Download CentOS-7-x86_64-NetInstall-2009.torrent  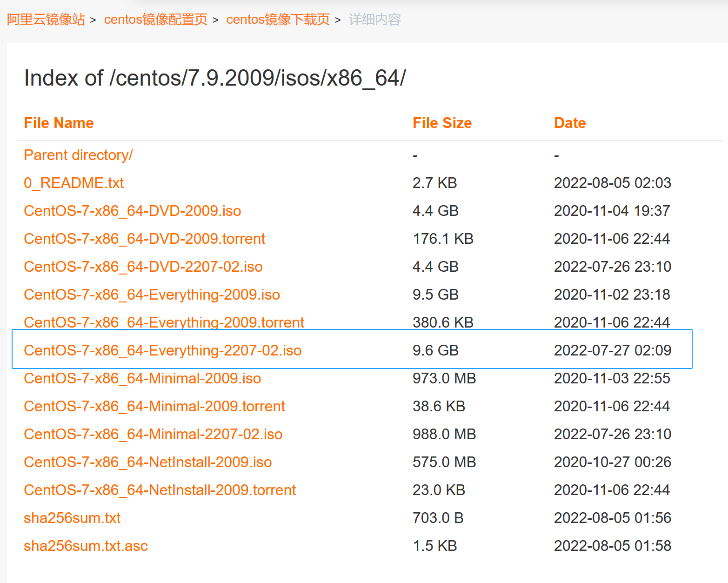point(160,490)
